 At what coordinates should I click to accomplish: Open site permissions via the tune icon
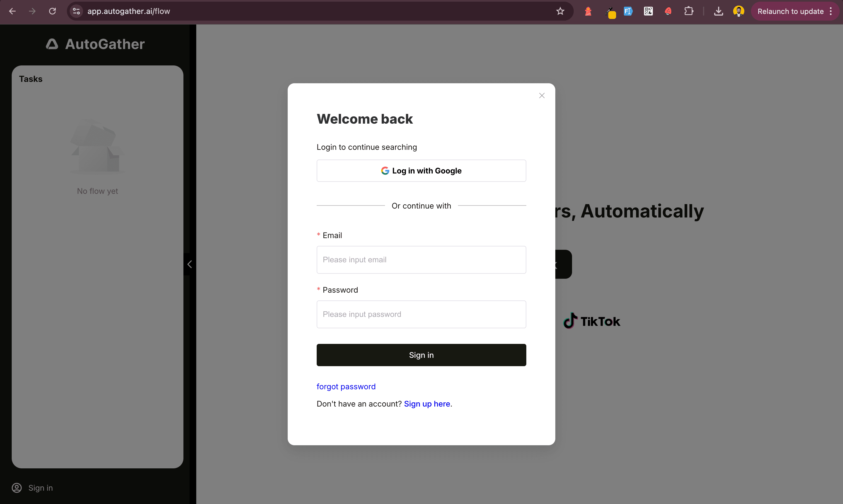pos(76,11)
